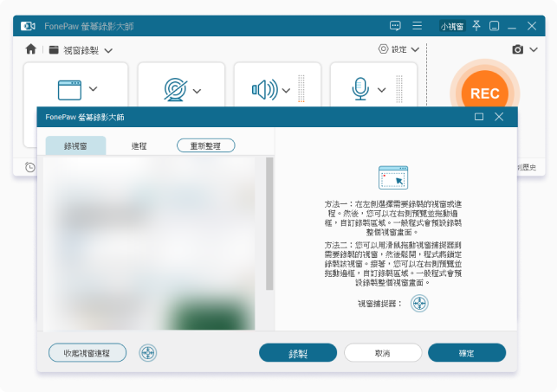
Task: Click the window list scrollbar
Action: pos(269,224)
